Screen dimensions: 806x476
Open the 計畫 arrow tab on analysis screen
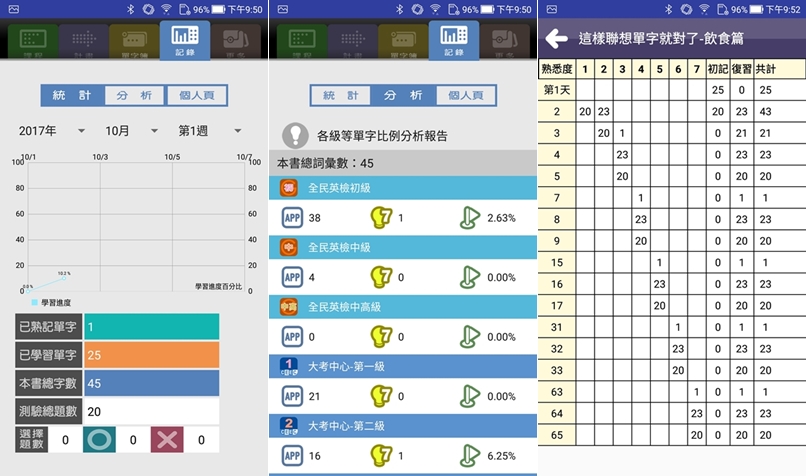353,41
